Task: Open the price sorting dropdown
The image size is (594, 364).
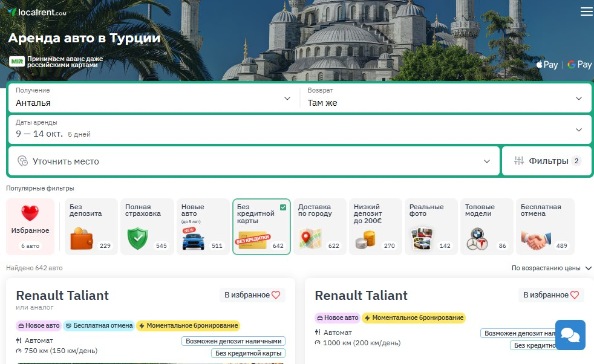Action: [x=551, y=268]
